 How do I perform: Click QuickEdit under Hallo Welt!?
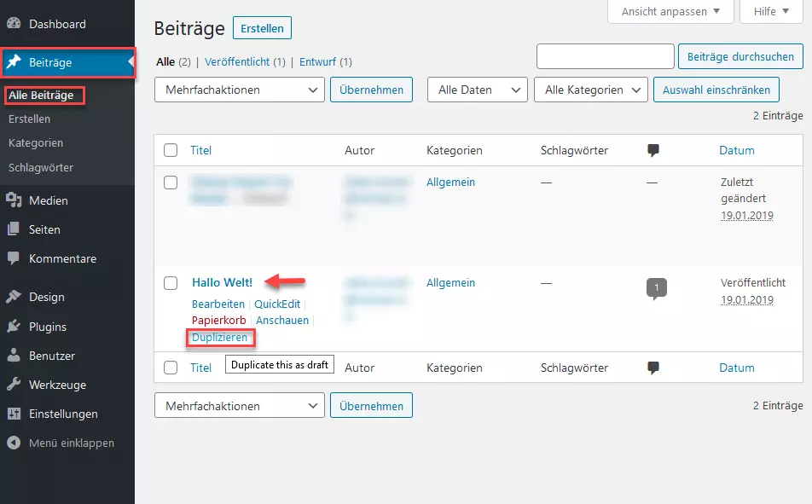[x=277, y=304]
